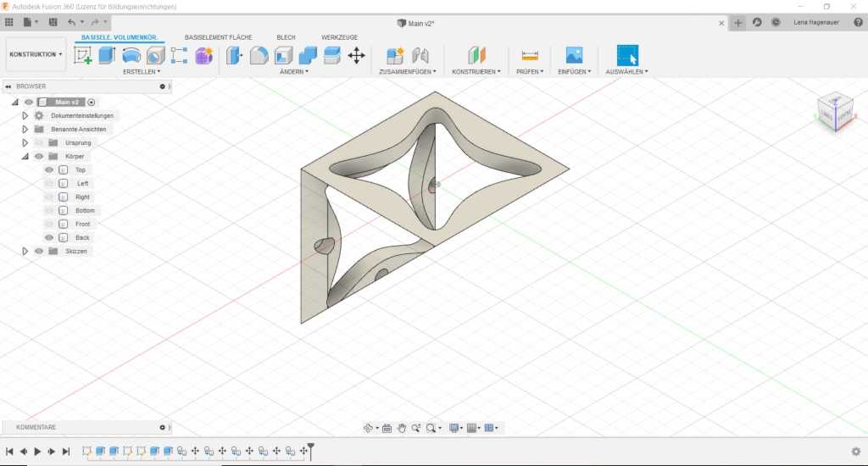Click the New Component icon

click(x=395, y=55)
